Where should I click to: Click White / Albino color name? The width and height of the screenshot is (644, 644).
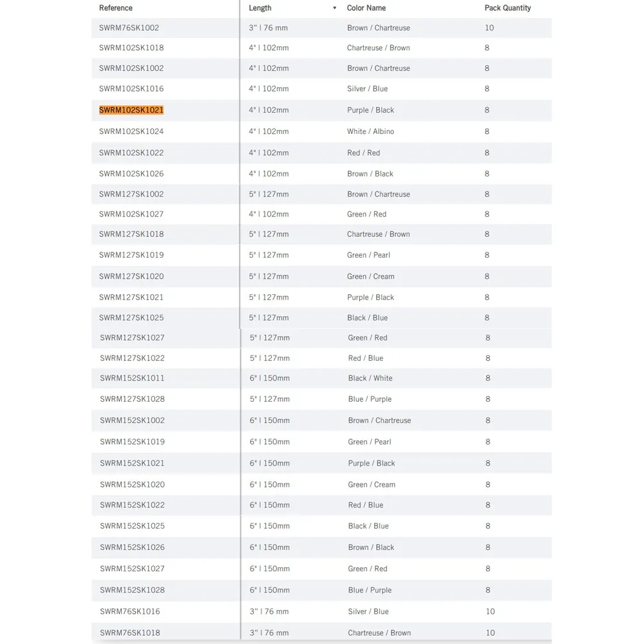tap(370, 131)
